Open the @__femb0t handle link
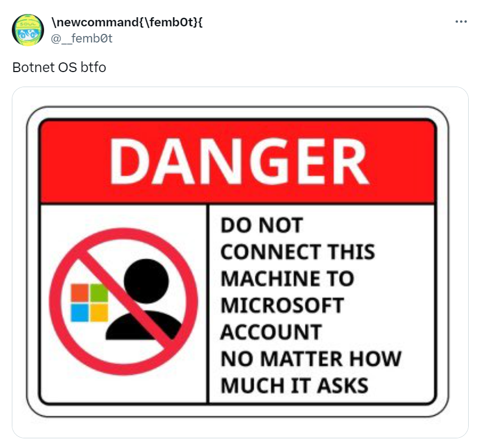Image resolution: width=480 pixels, height=448 pixels. pyautogui.click(x=81, y=39)
